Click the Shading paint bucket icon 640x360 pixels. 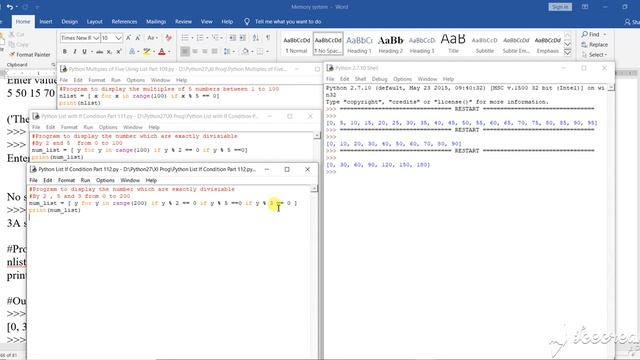[x=245, y=51]
